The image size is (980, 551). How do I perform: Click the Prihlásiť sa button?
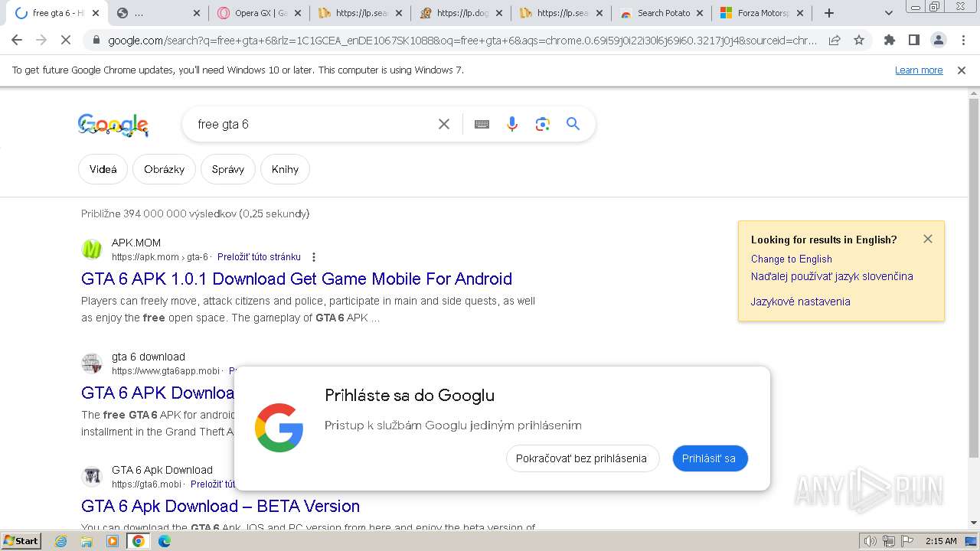[710, 458]
